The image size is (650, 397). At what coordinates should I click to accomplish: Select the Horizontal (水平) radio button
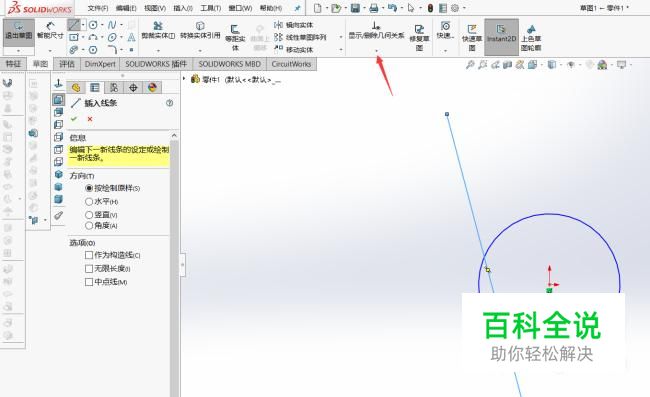[89, 201]
